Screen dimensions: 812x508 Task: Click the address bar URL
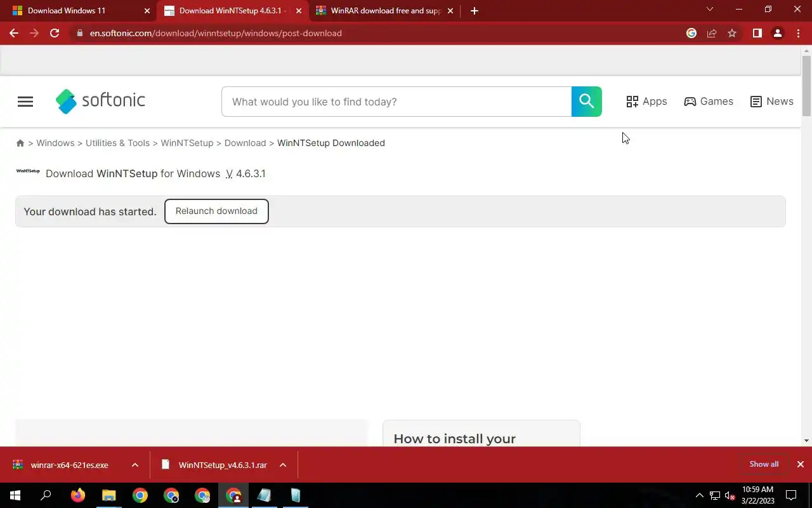click(x=216, y=33)
